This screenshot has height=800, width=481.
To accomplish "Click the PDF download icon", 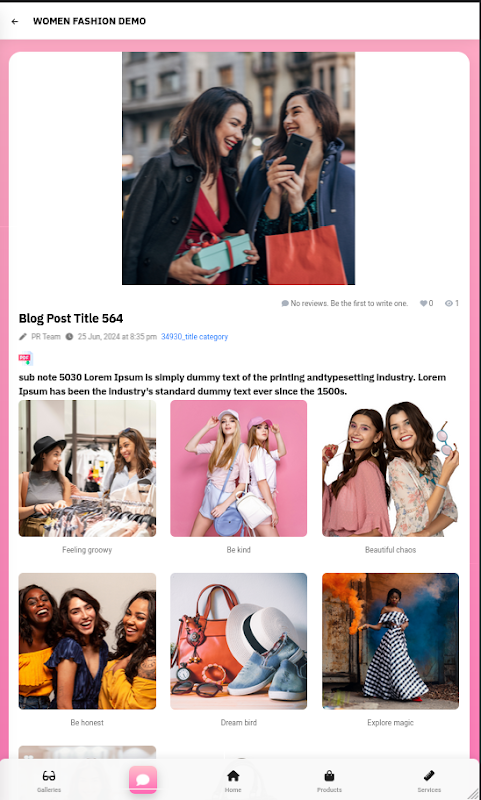I will [x=26, y=358].
